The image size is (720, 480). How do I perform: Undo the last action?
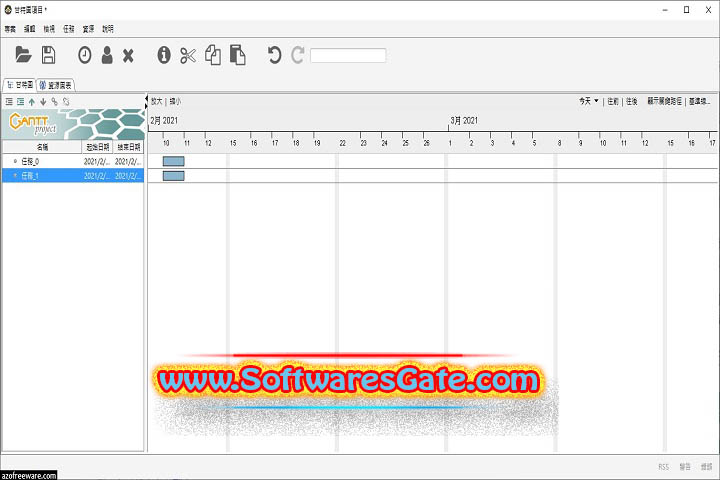click(x=274, y=55)
